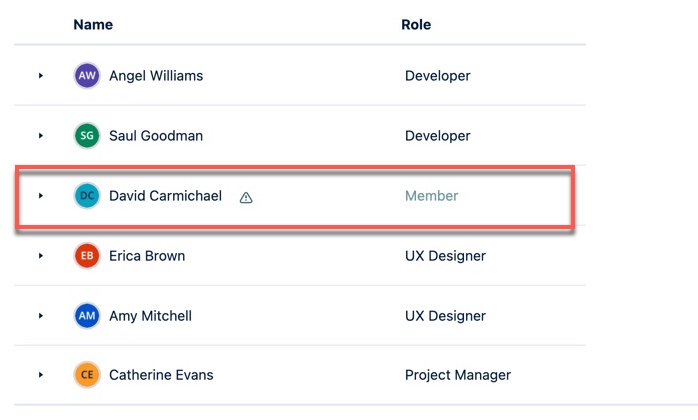Image resolution: width=698 pixels, height=420 pixels.
Task: Sort by the Role column header
Action: (x=416, y=24)
